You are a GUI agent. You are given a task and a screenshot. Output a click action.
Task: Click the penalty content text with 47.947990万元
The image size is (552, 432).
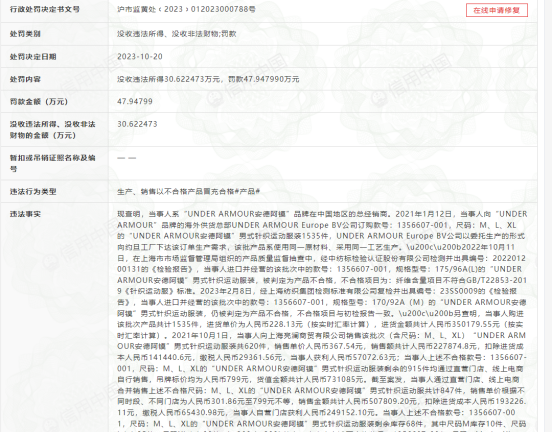208,79
